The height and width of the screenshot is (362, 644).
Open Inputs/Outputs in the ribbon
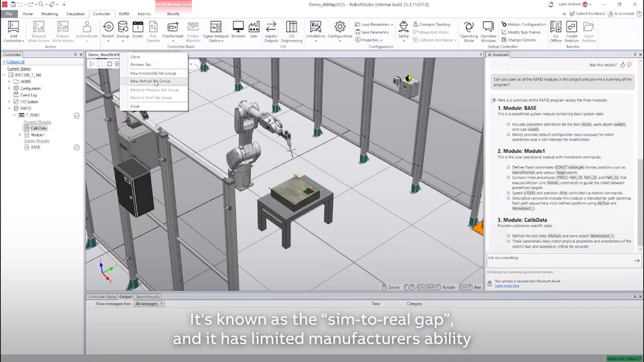[x=271, y=27]
